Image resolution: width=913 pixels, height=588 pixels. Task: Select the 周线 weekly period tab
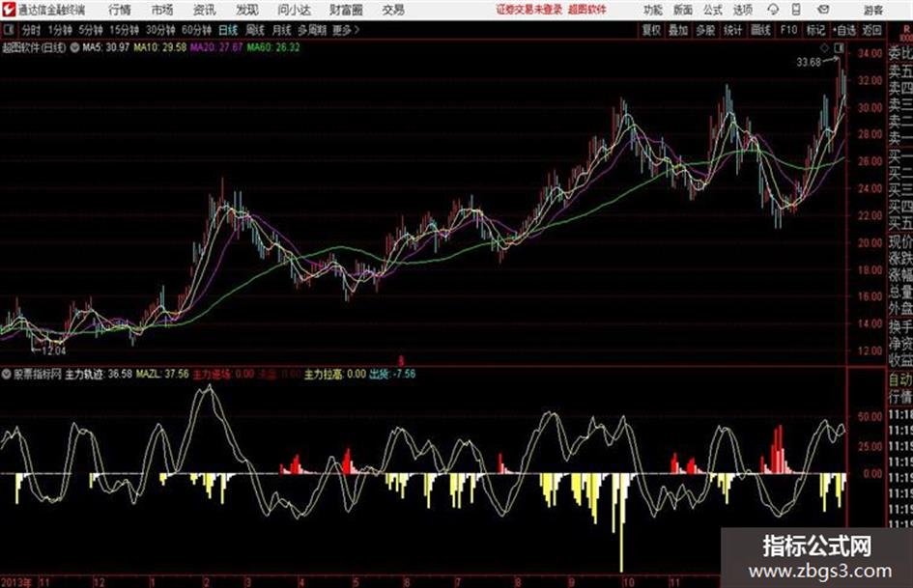click(x=255, y=30)
